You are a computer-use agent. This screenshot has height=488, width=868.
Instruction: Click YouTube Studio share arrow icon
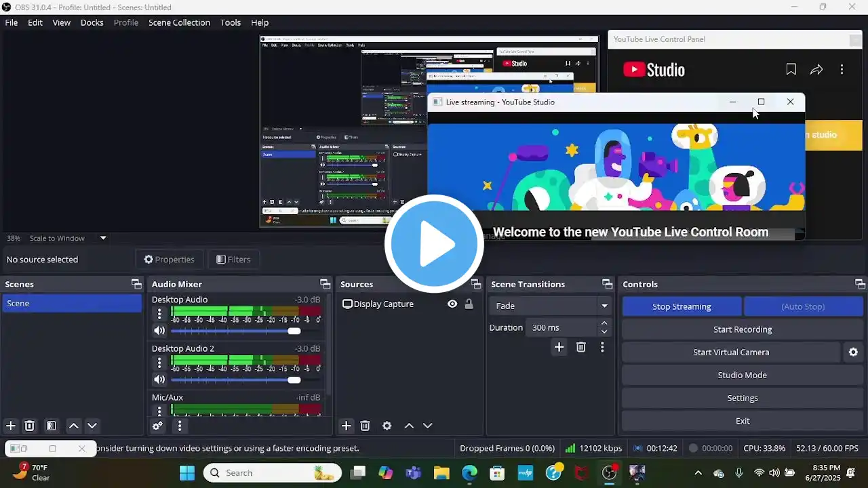816,69
